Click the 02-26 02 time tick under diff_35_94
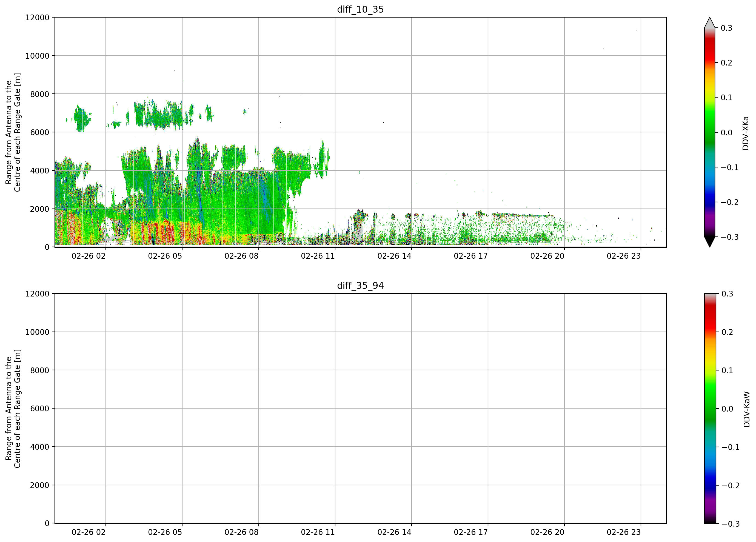 click(89, 532)
